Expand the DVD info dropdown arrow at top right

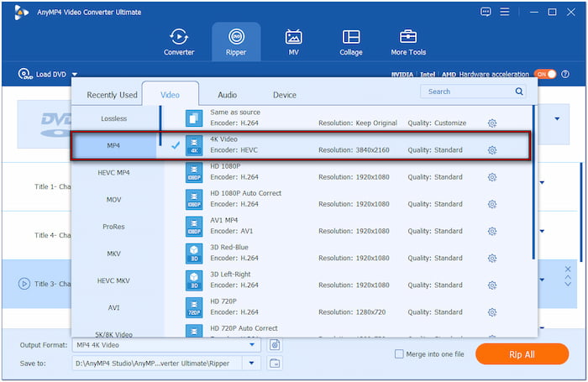click(557, 119)
